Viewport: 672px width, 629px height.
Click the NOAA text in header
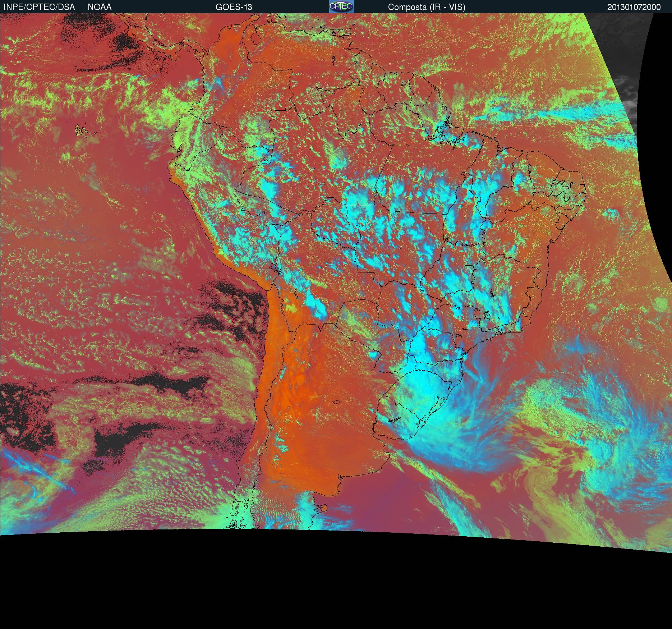(100, 7)
